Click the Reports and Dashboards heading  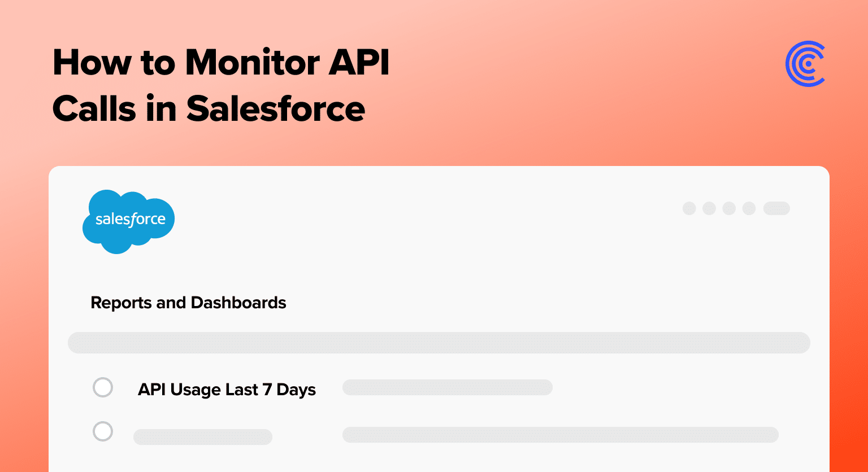[x=188, y=303]
